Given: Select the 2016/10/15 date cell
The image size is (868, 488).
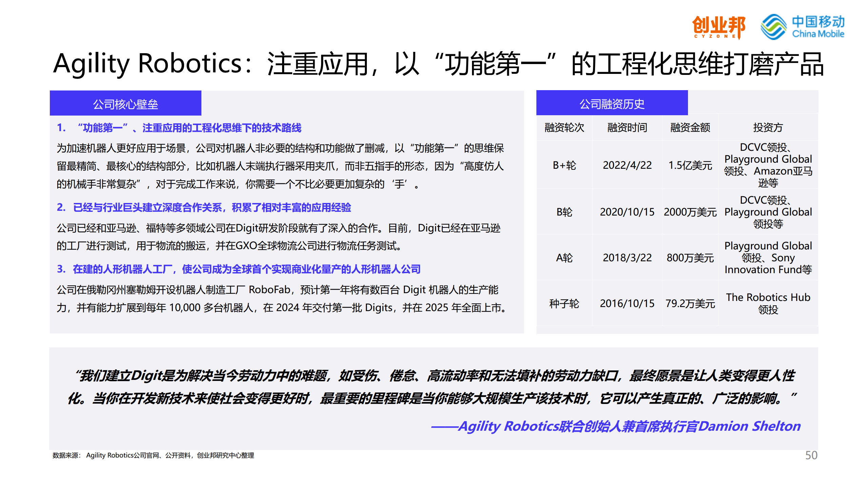Looking at the screenshot, I should pos(627,303).
